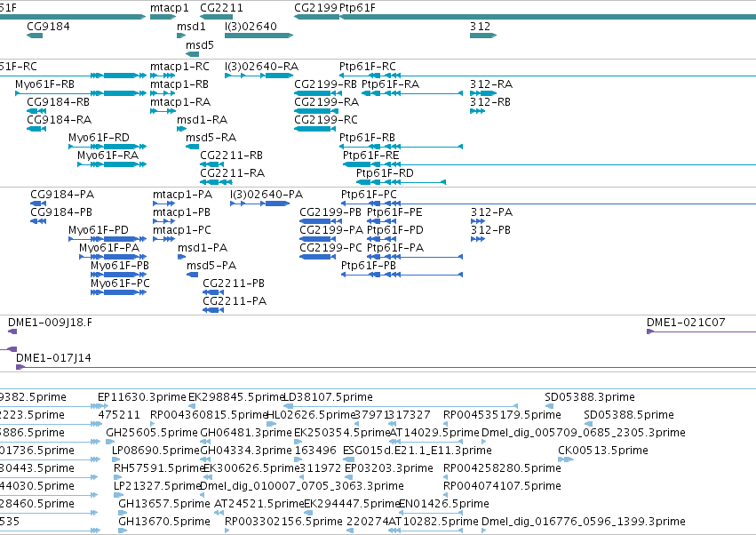
Task: Select the Myo61F-RD transcript label
Action: tap(99, 138)
